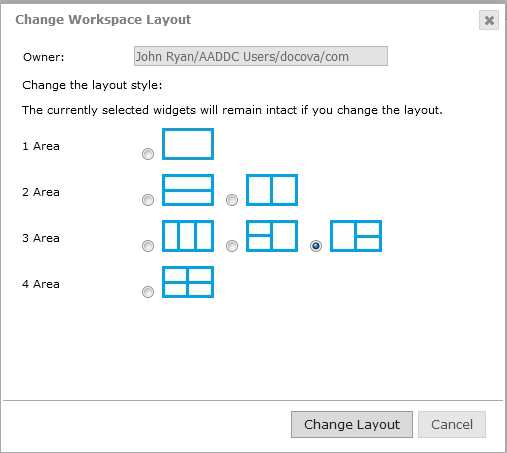Select radio for two vertical columns layout
The image size is (507, 453).
(232, 200)
